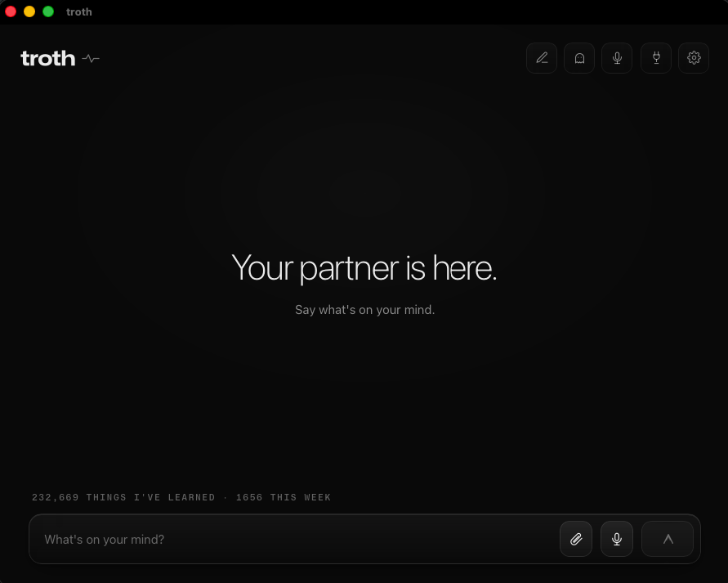Maximize the troth window with green button
728x583 pixels.
point(48,11)
